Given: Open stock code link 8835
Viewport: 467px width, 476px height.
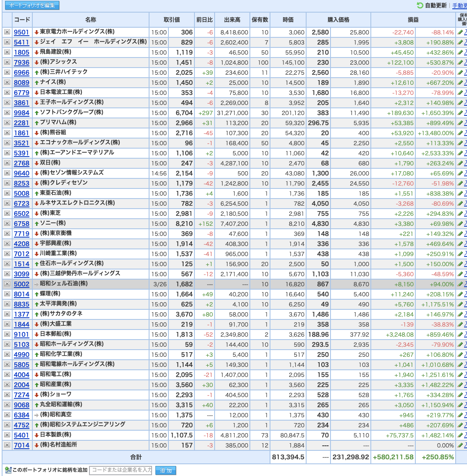Looking at the screenshot, I should [x=21, y=304].
